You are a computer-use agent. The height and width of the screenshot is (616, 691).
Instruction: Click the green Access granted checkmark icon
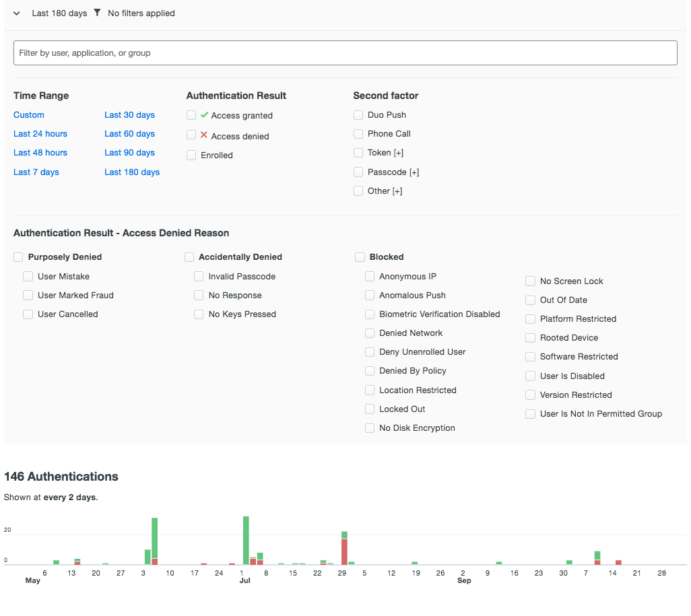[203, 115]
